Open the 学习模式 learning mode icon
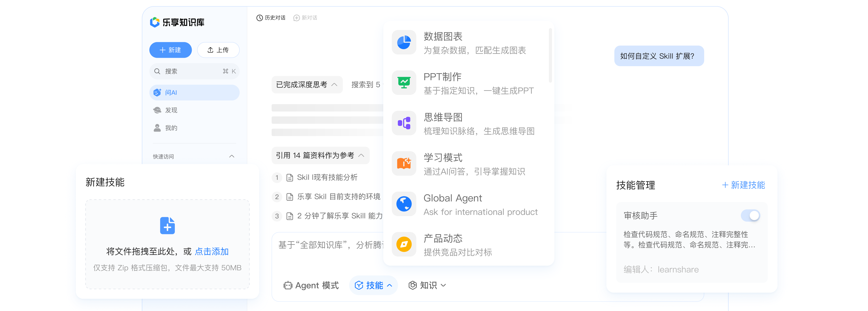The height and width of the screenshot is (311, 868). (x=404, y=164)
